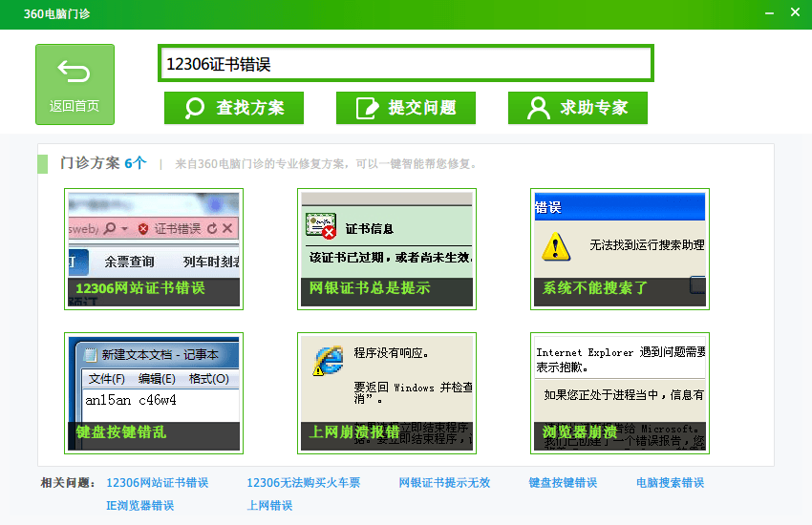Open the 网银证书总是提示 solution card
Screen dimensions: 812x525
387,249
